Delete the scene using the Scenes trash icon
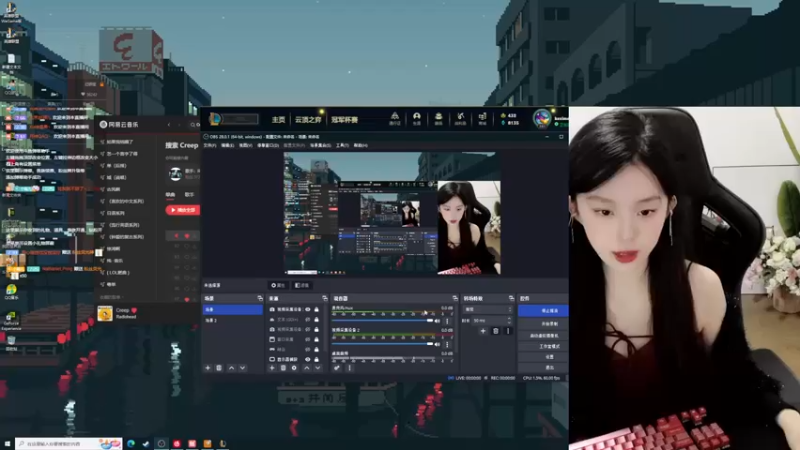This screenshot has height=450, width=800. pyautogui.click(x=219, y=368)
